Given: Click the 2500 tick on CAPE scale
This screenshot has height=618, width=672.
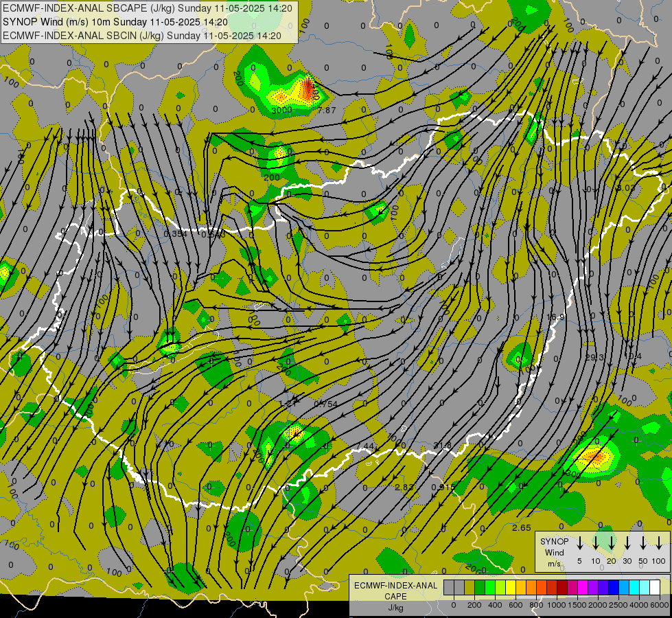Looking at the screenshot, I should click(618, 605).
